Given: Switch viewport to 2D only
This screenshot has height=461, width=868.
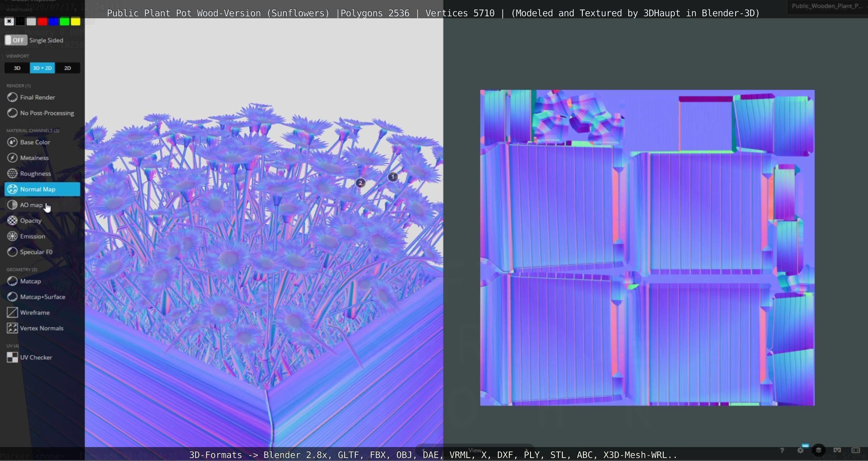Looking at the screenshot, I should (x=67, y=68).
